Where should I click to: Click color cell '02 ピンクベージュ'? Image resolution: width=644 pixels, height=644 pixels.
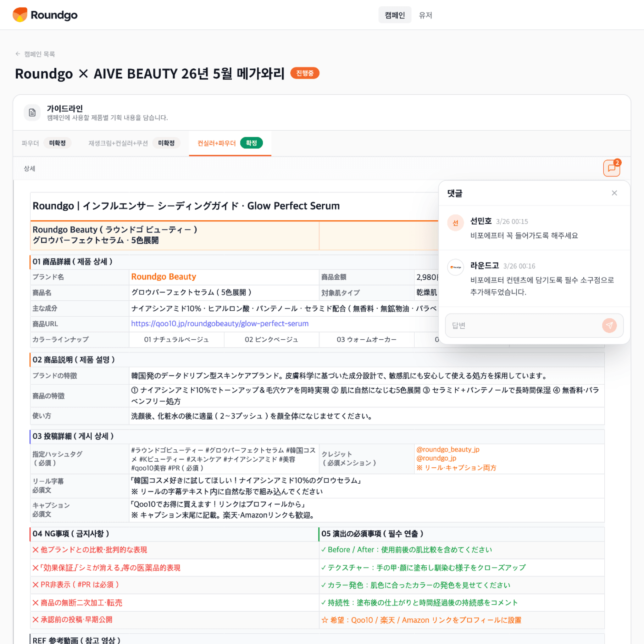(x=271, y=339)
